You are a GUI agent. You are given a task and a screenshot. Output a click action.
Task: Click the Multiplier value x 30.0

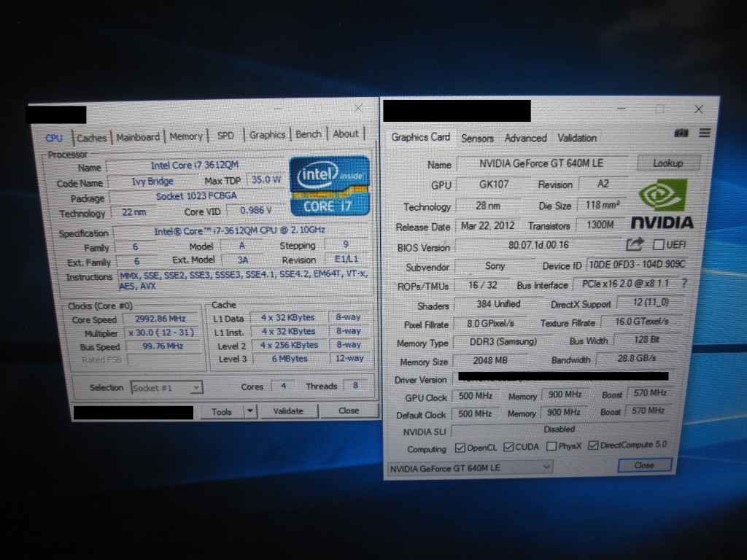(161, 332)
